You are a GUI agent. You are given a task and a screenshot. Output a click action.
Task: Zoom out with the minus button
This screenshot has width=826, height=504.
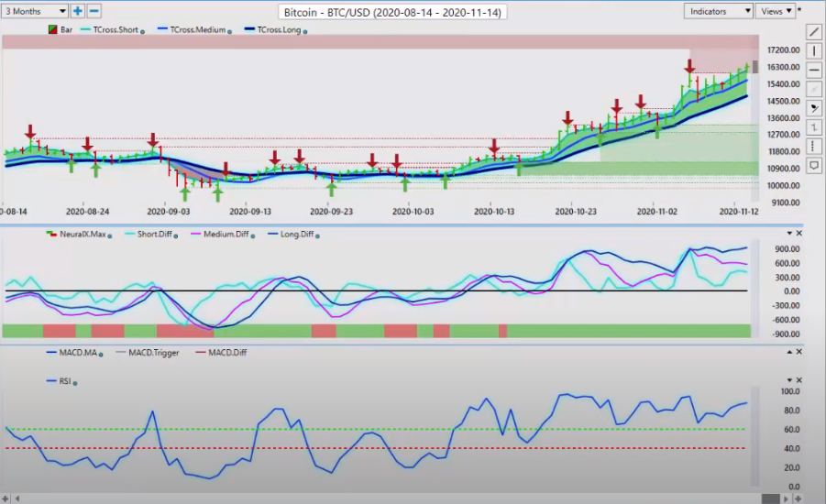(x=94, y=10)
